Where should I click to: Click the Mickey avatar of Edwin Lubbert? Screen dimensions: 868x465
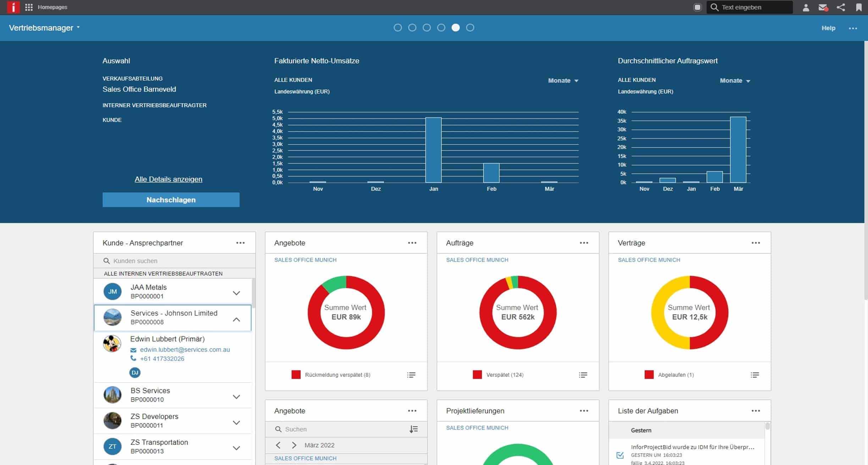tap(112, 343)
